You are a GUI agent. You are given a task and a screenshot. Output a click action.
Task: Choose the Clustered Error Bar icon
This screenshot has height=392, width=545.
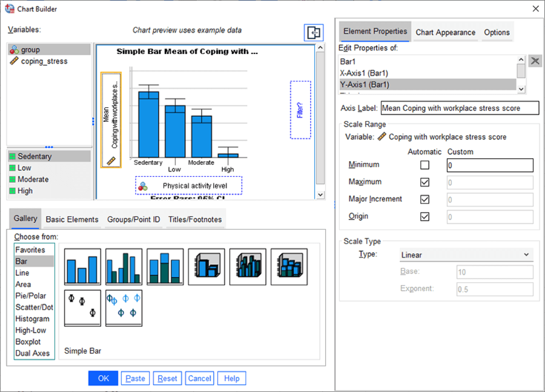pos(124,308)
